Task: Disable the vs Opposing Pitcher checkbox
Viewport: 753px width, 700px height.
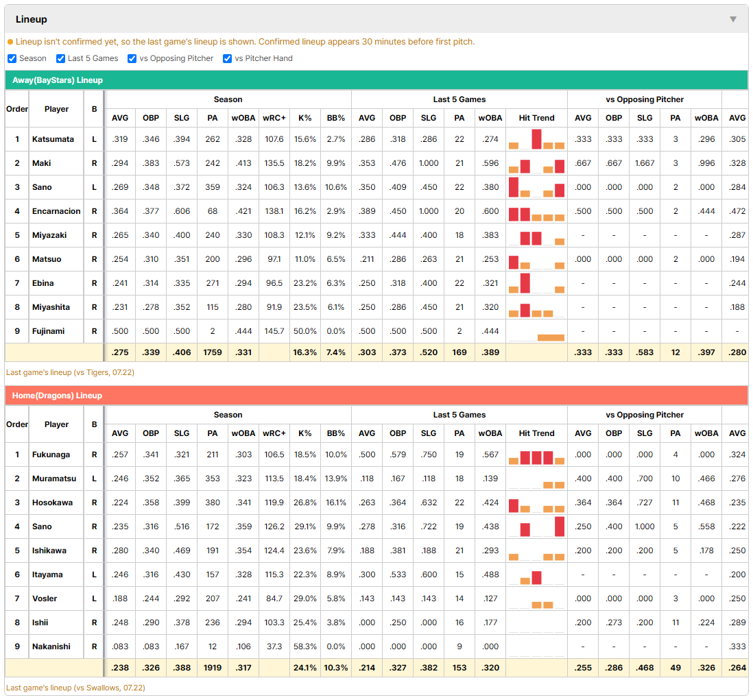Action: [132, 58]
